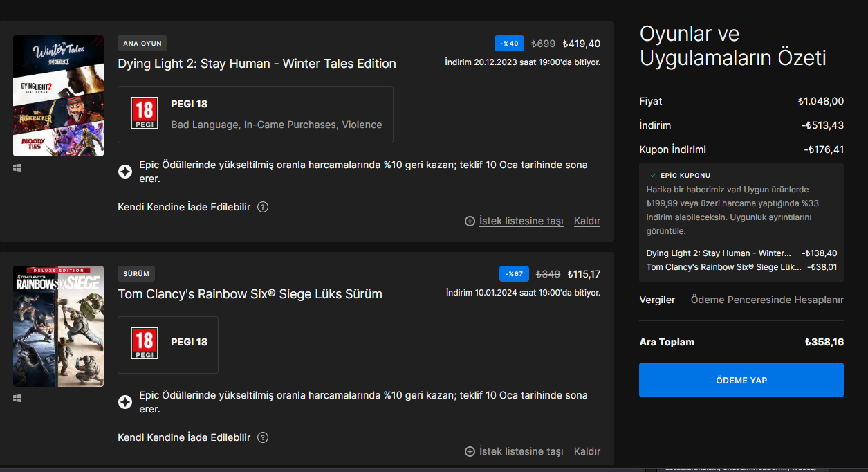The height and width of the screenshot is (472, 868).
Task: Open Rainbow Six Siege cover thumbnail
Action: pyautogui.click(x=58, y=326)
